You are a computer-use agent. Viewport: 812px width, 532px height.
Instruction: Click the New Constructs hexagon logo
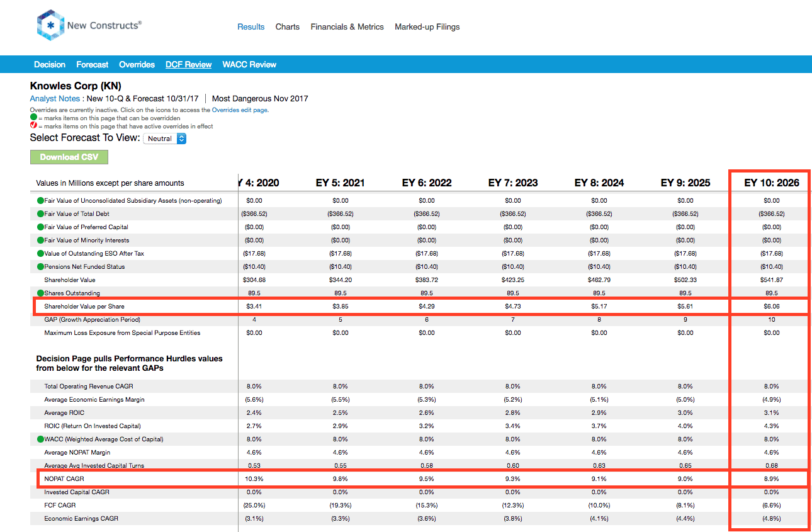pos(50,26)
